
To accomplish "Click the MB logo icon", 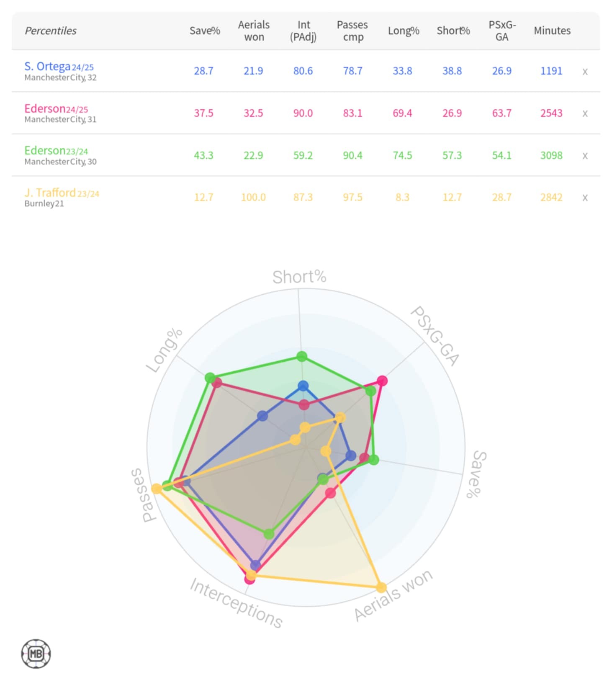I will tap(36, 654).
